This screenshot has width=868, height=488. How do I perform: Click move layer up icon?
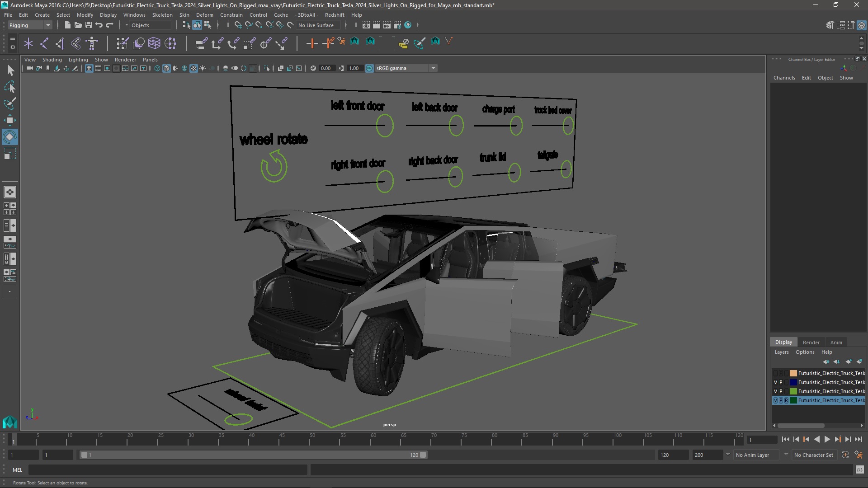826,361
